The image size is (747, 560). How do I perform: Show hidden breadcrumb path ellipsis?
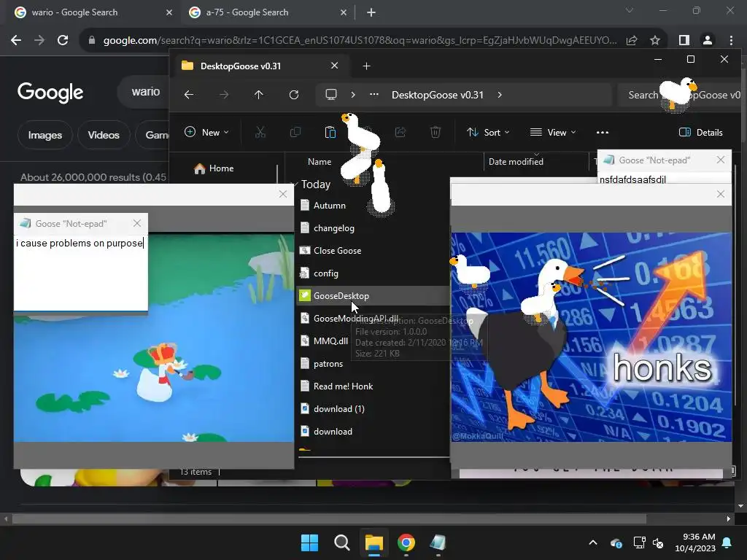click(x=374, y=95)
